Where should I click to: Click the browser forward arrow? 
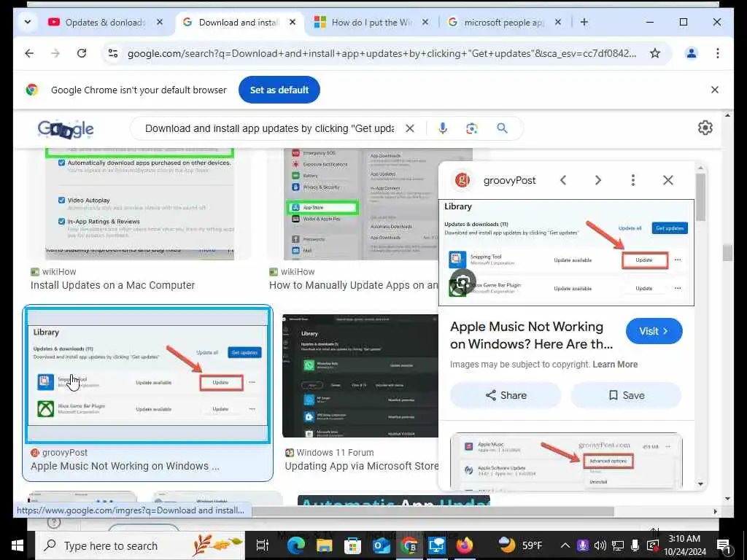[55, 53]
